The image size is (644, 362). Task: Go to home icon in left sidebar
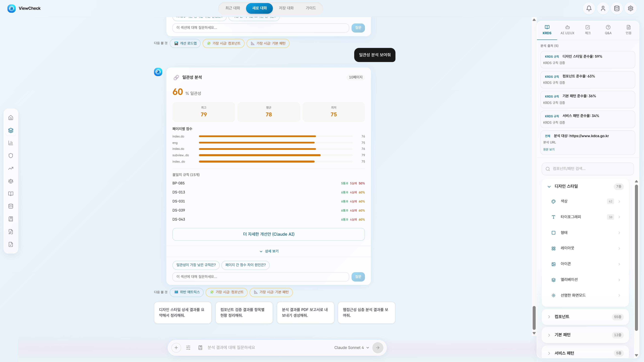(x=11, y=118)
